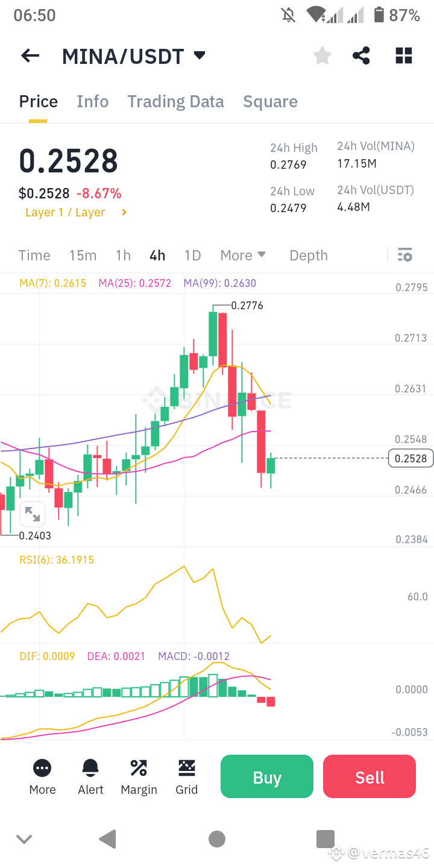Viewport: 434px width, 868px height.
Task: Add MINA/USDT to favorites via star icon
Action: tap(322, 55)
